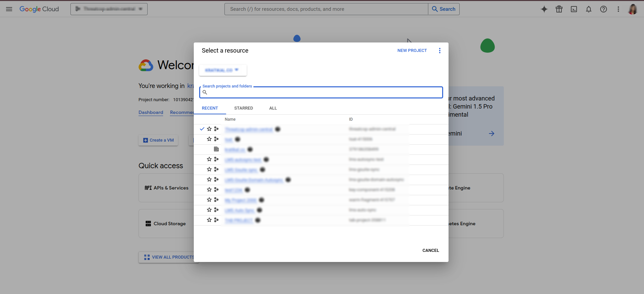Image resolution: width=644 pixels, height=294 pixels.
Task: Star the Threatcop-admin-central project
Action: 209,129
